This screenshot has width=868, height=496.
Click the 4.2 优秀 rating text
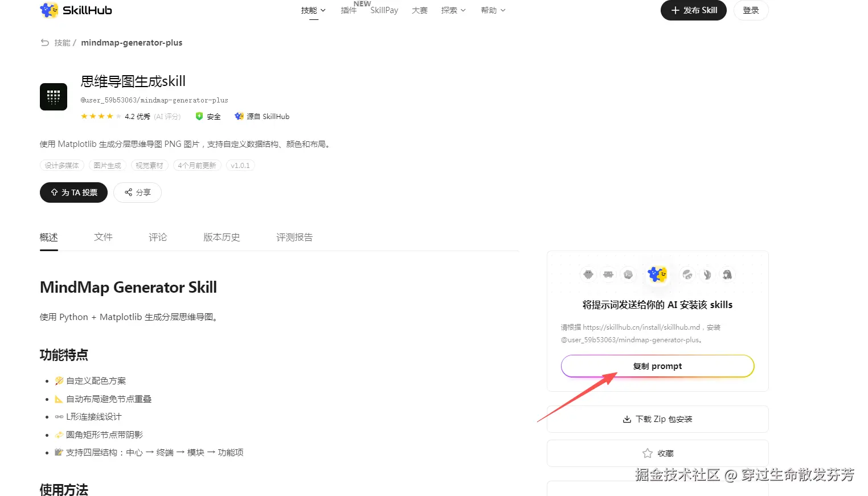(x=138, y=116)
